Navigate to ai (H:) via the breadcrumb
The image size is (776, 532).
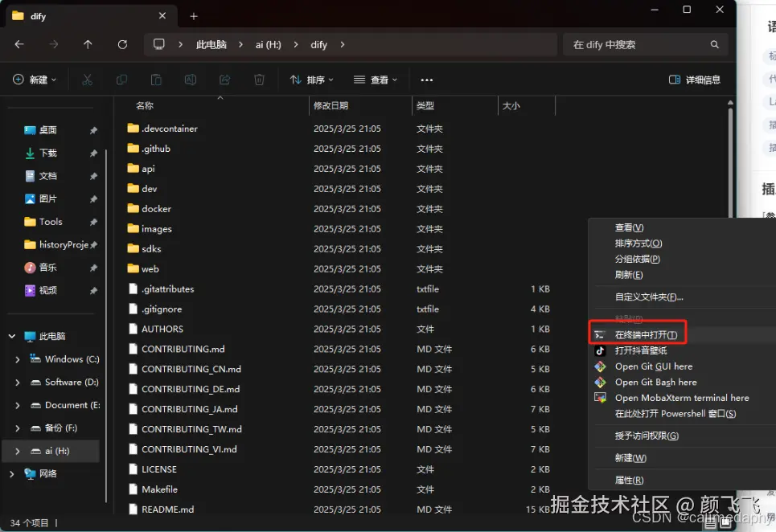pos(268,44)
